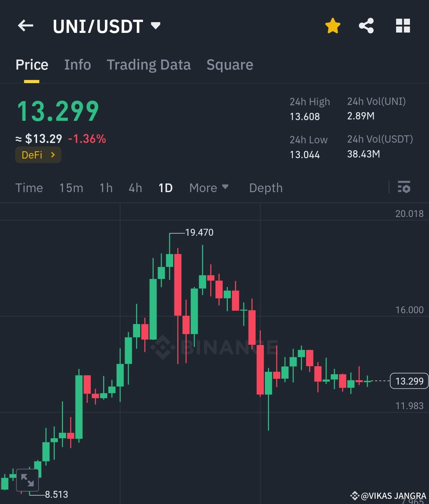429x504 pixels.
Task: Tap the Depth view option
Action: [266, 188]
